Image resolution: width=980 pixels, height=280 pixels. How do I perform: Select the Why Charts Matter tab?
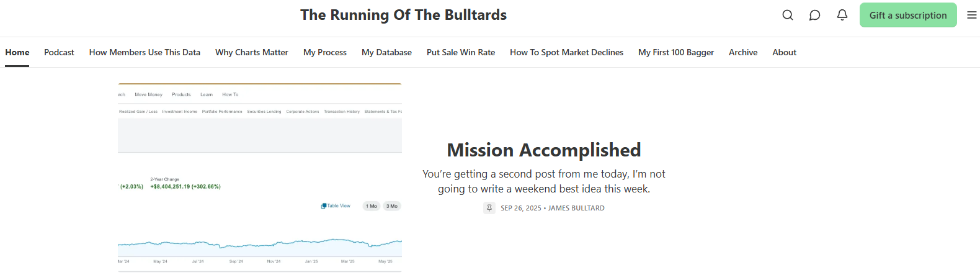(x=252, y=52)
